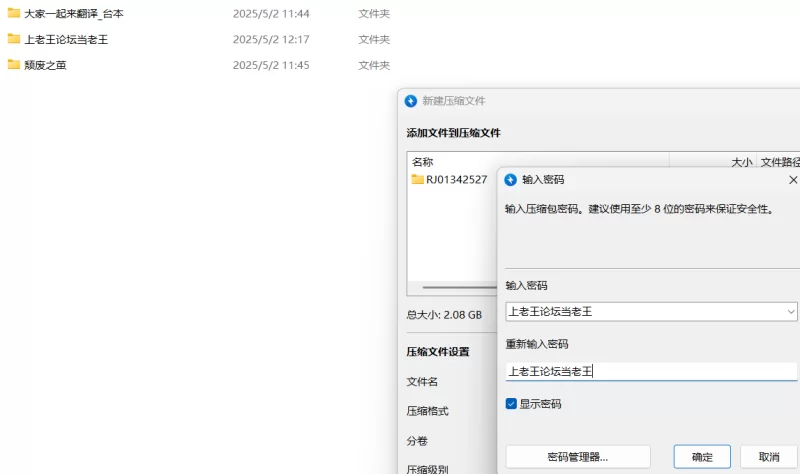
Task: Click the app icon in 输入密码 title bar
Action: click(x=510, y=180)
